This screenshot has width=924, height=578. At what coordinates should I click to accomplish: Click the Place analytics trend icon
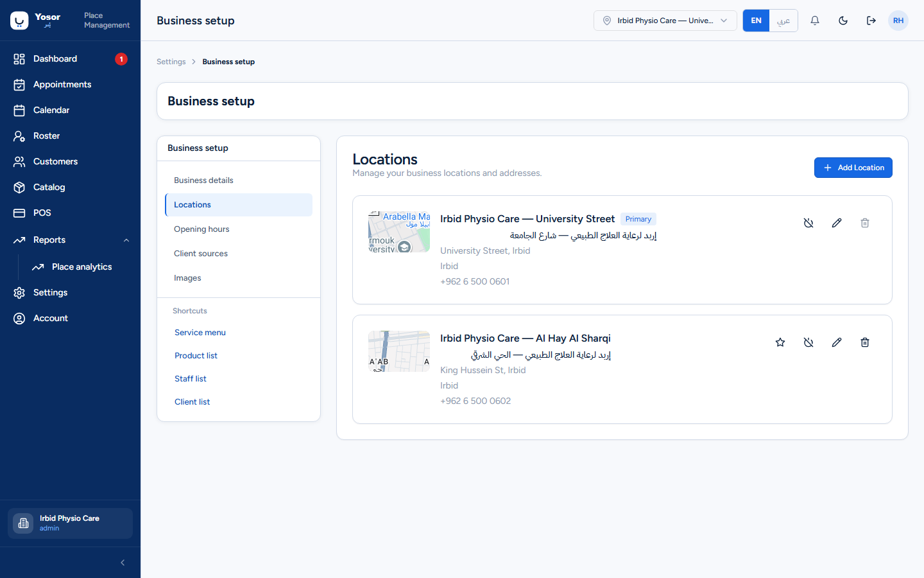point(38,267)
